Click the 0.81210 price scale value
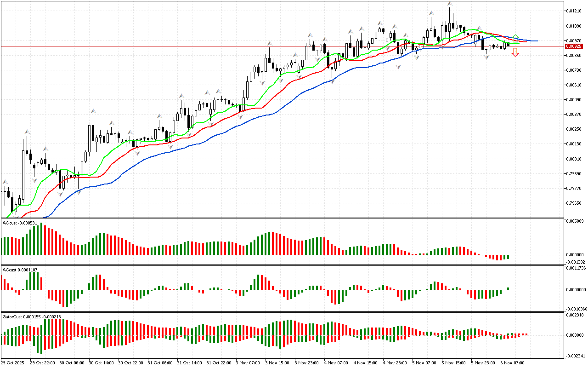Screen dimensions: 588x368 click(575, 11)
